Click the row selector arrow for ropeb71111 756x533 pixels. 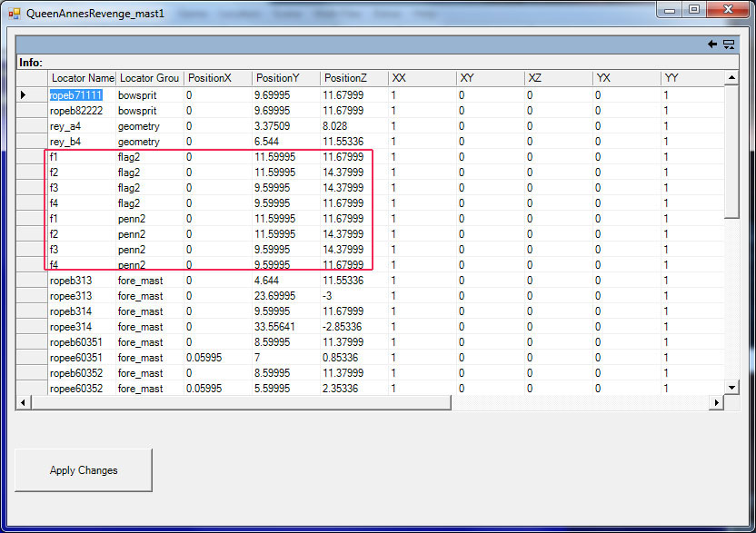pos(23,95)
